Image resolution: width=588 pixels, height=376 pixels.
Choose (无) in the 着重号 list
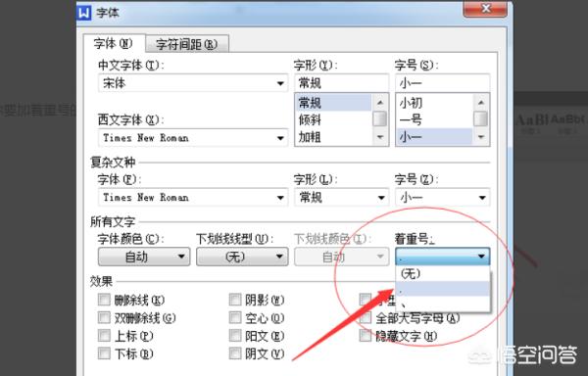coord(443,274)
